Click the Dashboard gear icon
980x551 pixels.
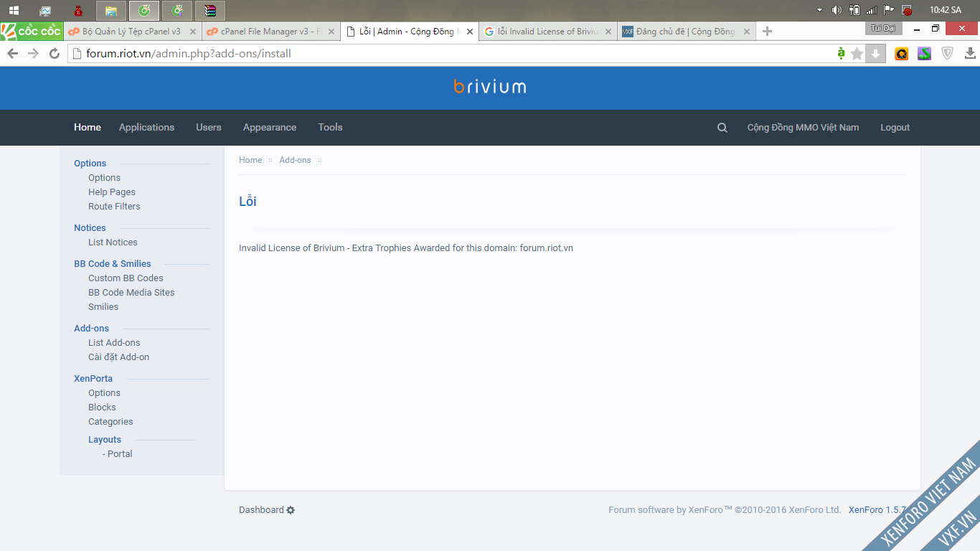click(x=291, y=510)
